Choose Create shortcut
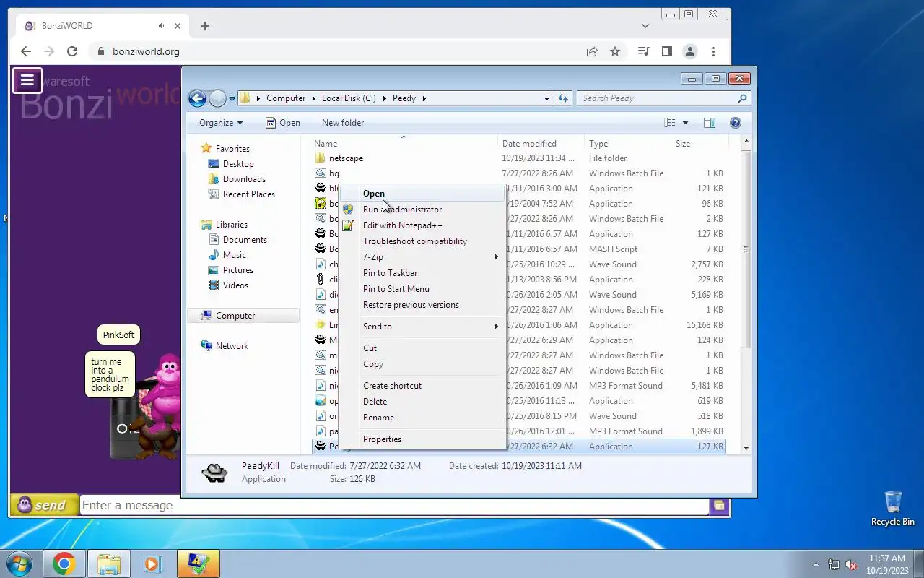The image size is (924, 578). (x=422, y=386)
